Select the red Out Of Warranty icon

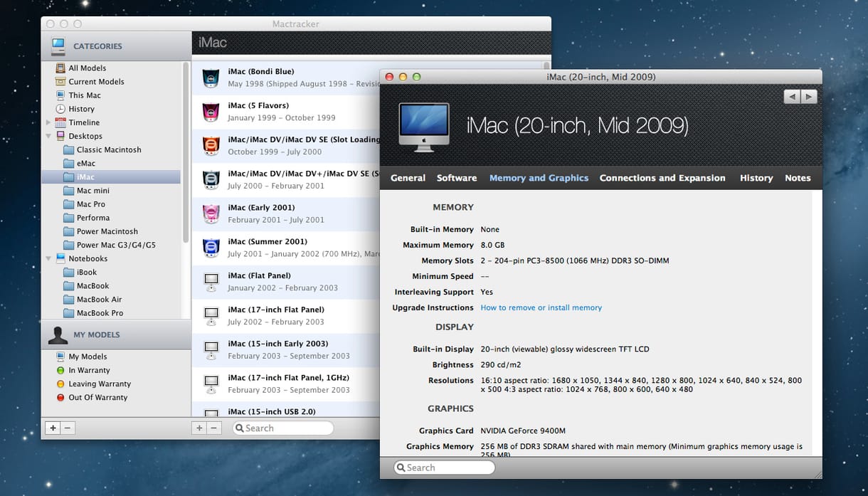click(x=60, y=398)
